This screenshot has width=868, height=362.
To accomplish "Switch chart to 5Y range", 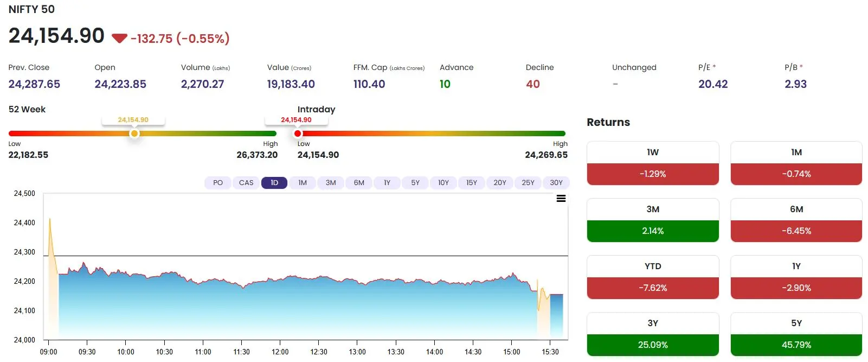I will coord(415,183).
